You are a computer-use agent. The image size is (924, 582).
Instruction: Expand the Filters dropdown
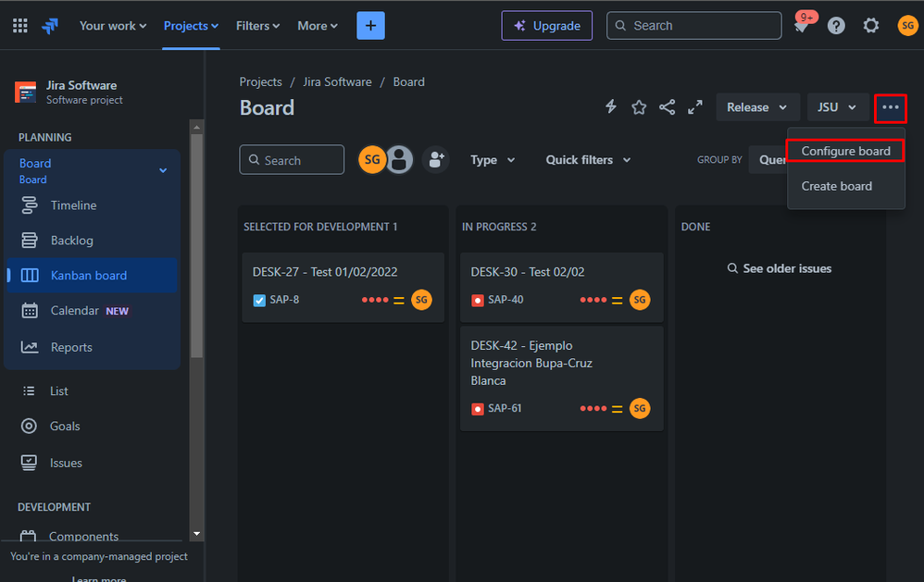click(x=257, y=26)
